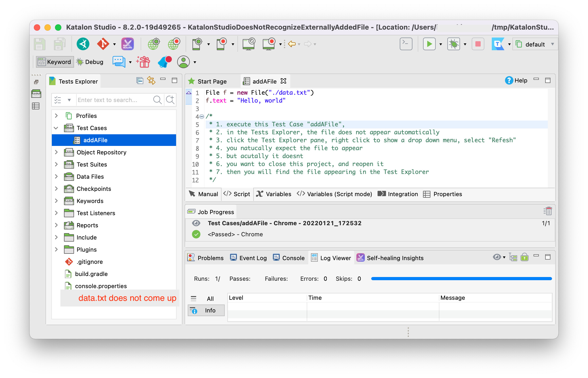Image resolution: width=588 pixels, height=378 pixels.
Task: Open the default profile dropdown
Action: point(535,44)
